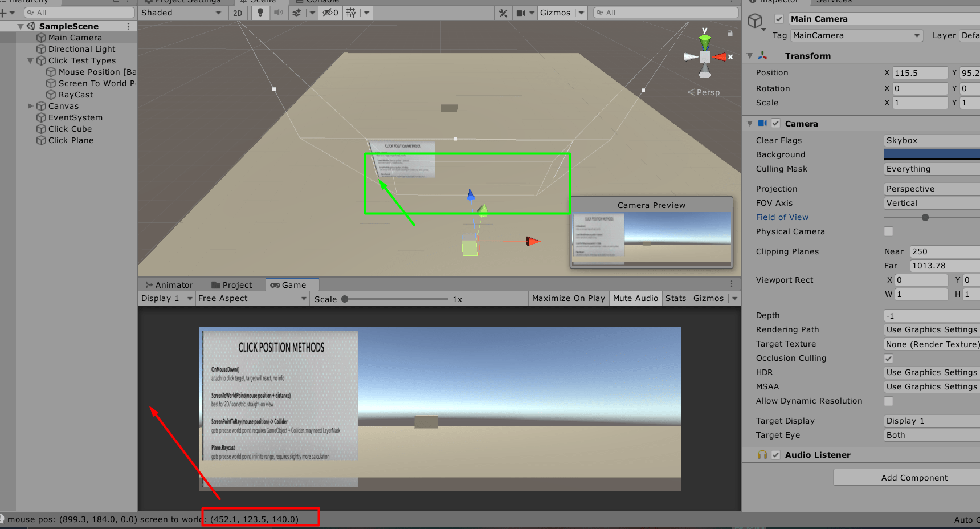Open the grid visibility icon in Scene toolbar

pos(352,13)
